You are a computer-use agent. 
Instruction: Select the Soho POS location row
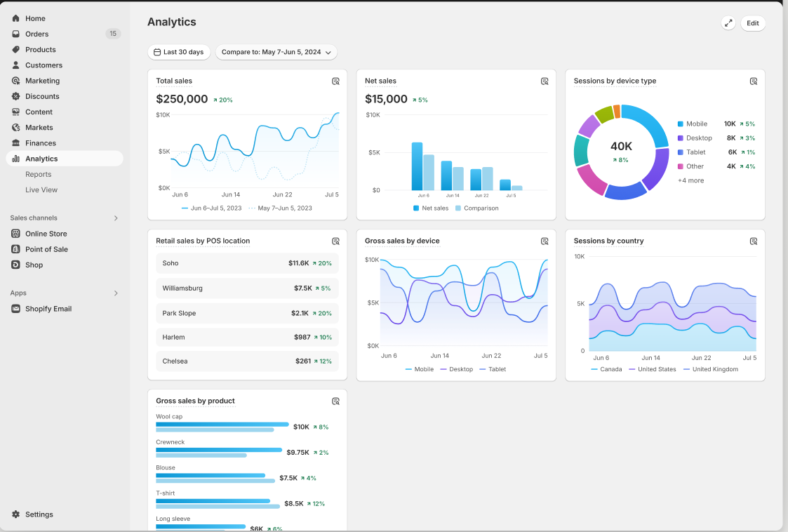[x=247, y=263]
